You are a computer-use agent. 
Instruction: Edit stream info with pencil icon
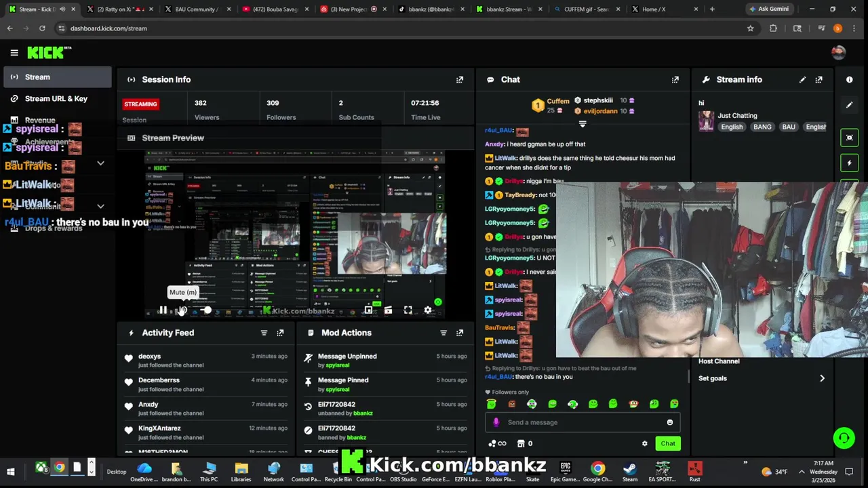pos(803,79)
